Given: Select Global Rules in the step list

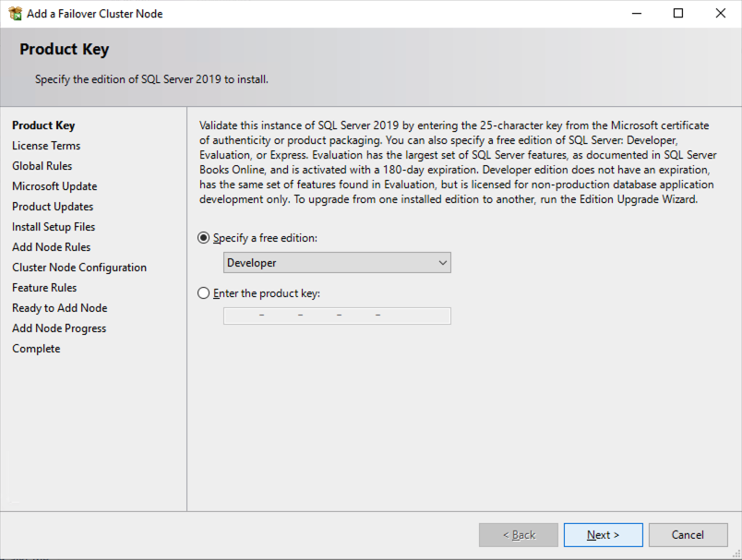Looking at the screenshot, I should (42, 166).
